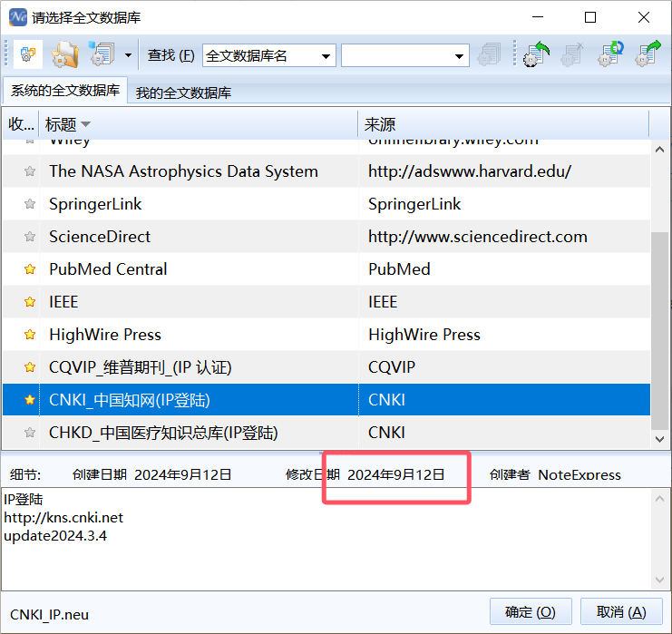Viewport: 672px width, 634px height.
Task: Open the 全文数据库名 search field dropdown
Action: click(326, 56)
